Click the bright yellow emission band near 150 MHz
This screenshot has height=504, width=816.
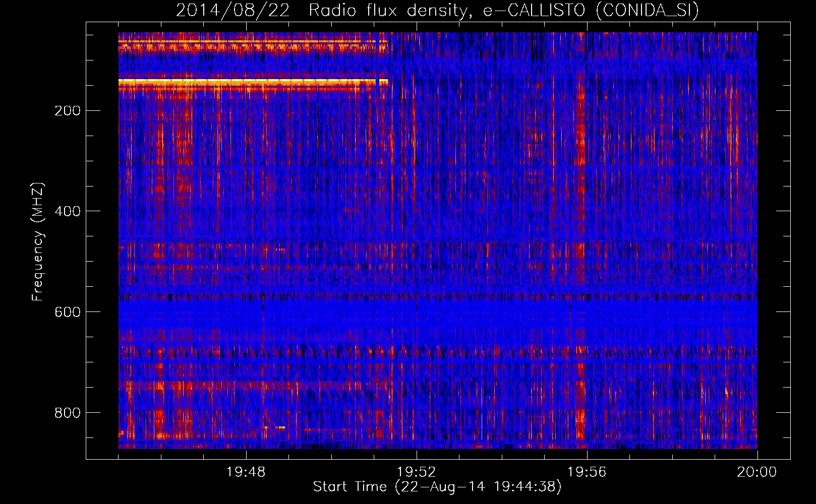pos(253,81)
